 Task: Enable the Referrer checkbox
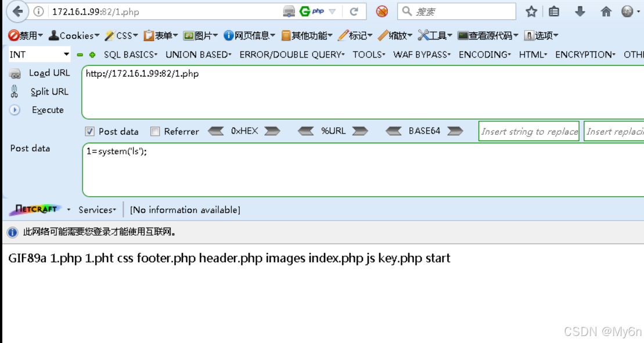(155, 131)
